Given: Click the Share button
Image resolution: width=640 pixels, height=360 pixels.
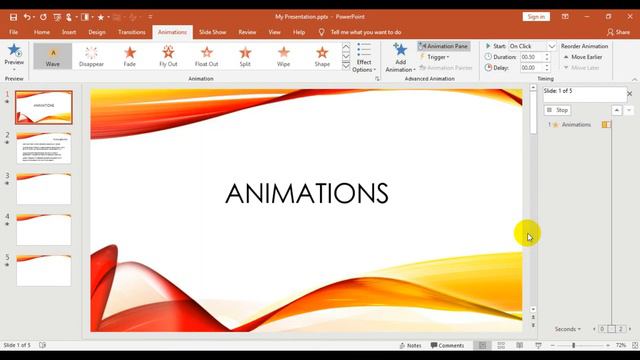Looking at the screenshot, I should pos(618,32).
